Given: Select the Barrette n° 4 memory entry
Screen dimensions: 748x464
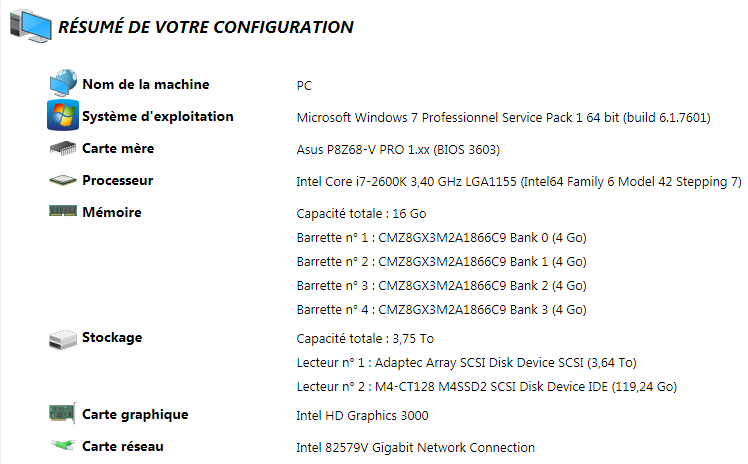Looking at the screenshot, I should [441, 309].
